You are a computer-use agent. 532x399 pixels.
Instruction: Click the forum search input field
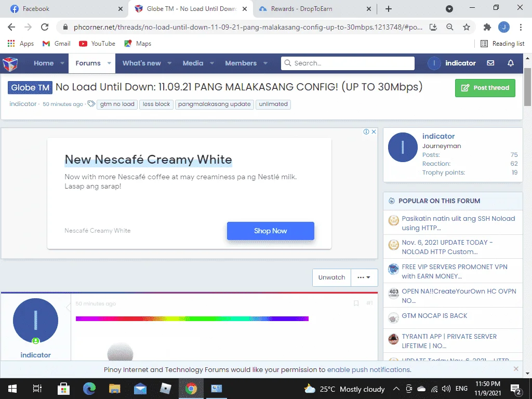(348, 63)
